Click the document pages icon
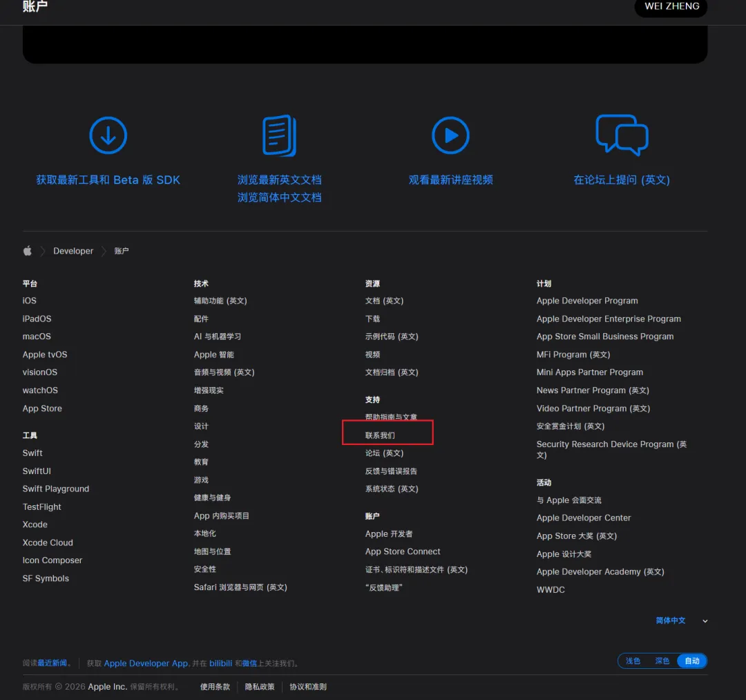The height and width of the screenshot is (700, 746). tap(279, 135)
